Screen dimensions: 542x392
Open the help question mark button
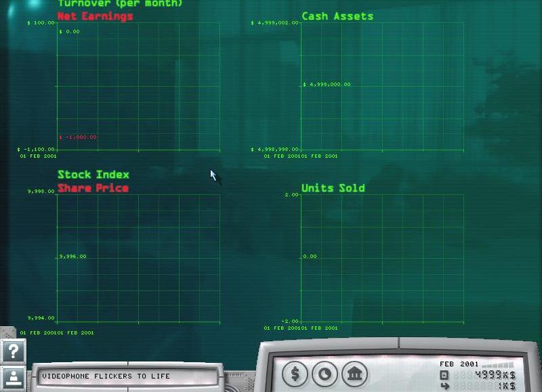[13, 351]
